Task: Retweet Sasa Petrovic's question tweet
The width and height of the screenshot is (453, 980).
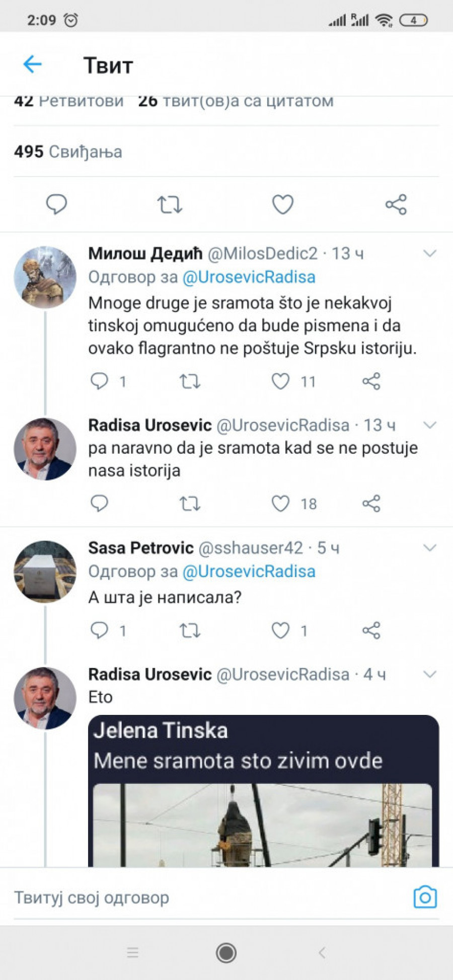Action: (x=190, y=630)
